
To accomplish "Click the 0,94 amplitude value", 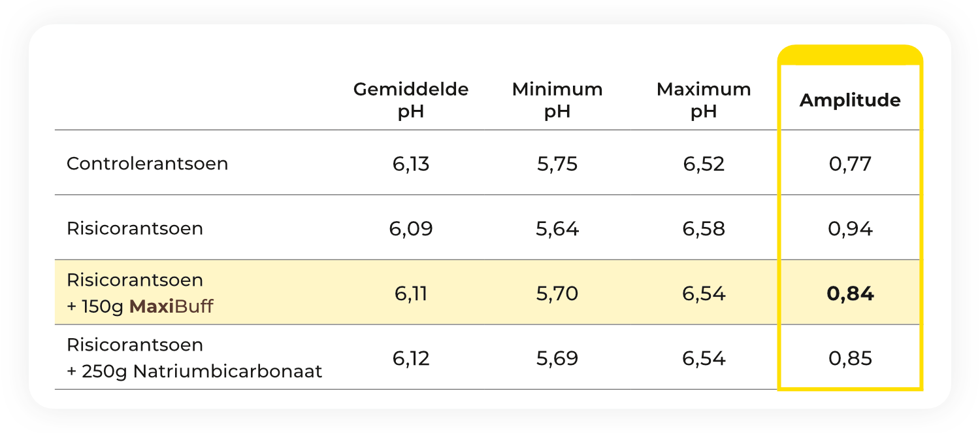I will [x=850, y=229].
